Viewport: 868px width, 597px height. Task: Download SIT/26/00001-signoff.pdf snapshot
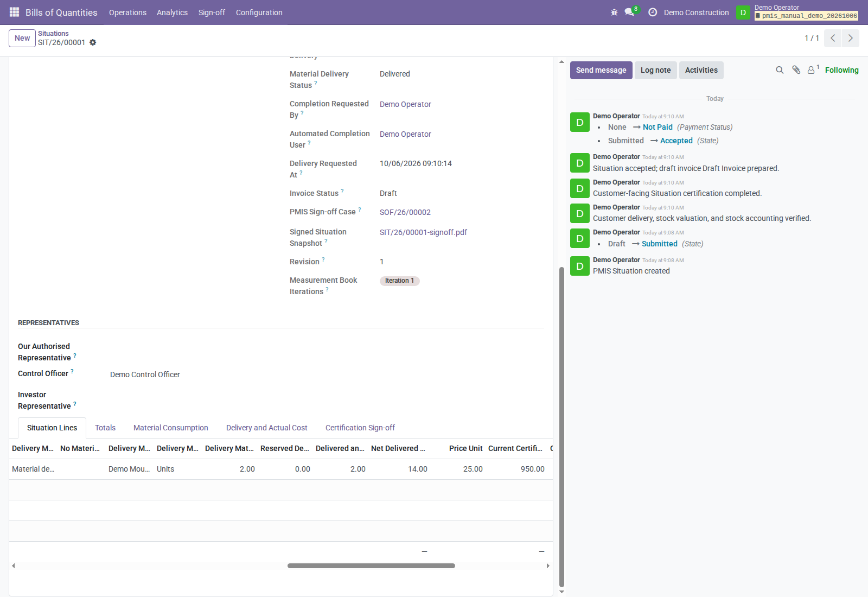coord(423,232)
